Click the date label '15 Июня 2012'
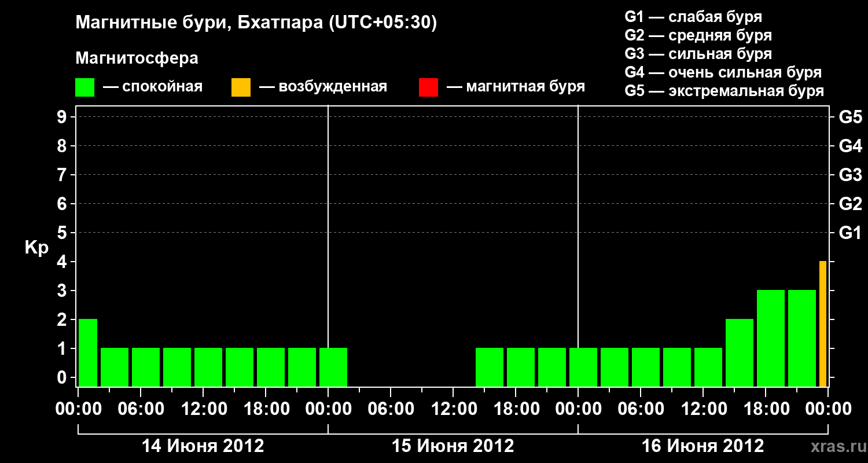This screenshot has height=463, width=868. 453,446
